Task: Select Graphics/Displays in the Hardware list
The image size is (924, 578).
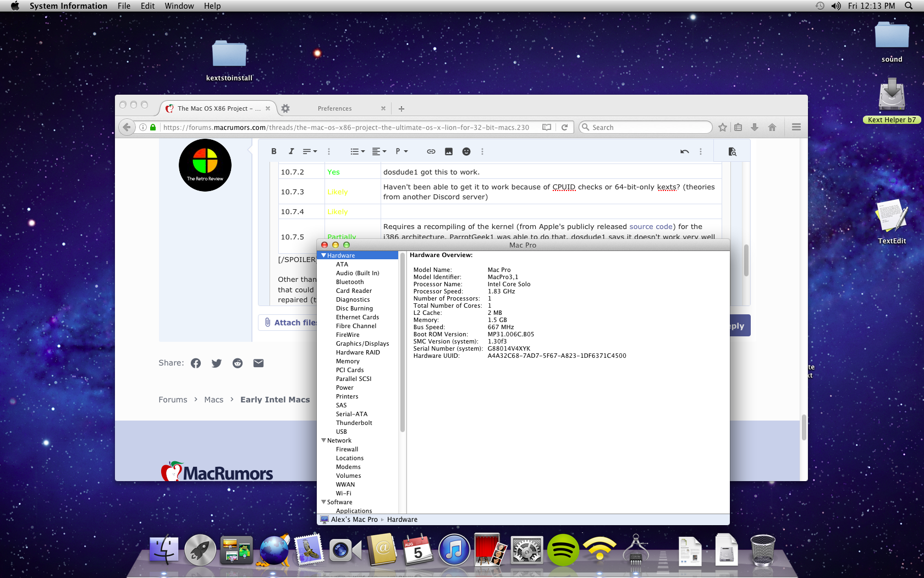Action: (362, 343)
